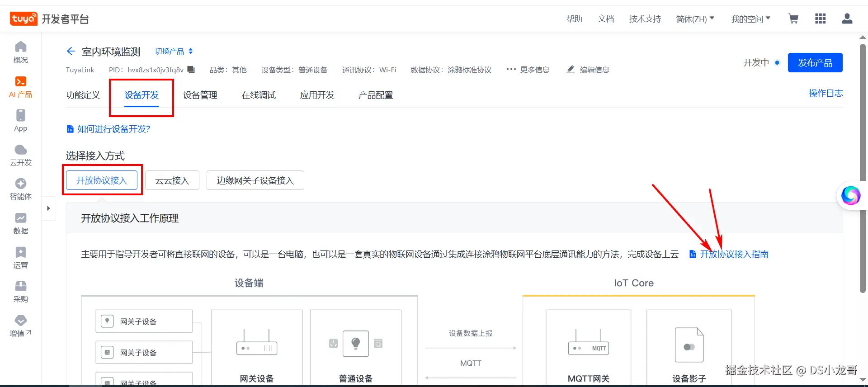Click 编辑信息 to edit product info
The width and height of the screenshot is (868, 387).
(588, 70)
